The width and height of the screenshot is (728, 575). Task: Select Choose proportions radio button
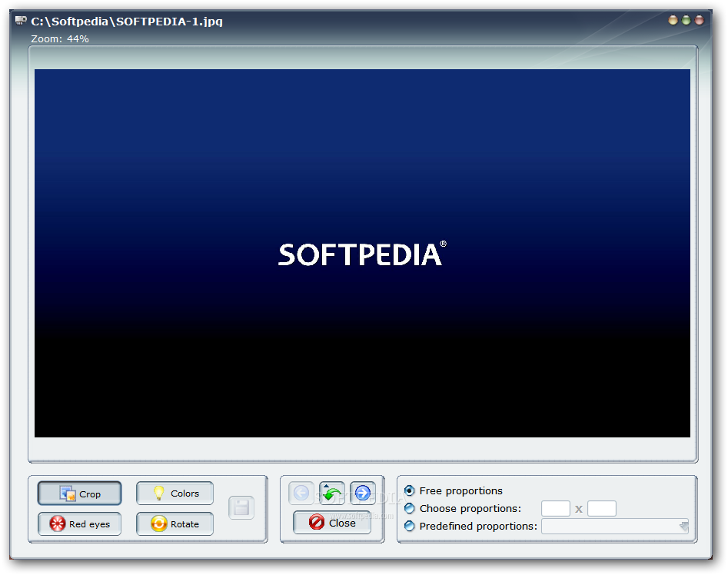409,508
